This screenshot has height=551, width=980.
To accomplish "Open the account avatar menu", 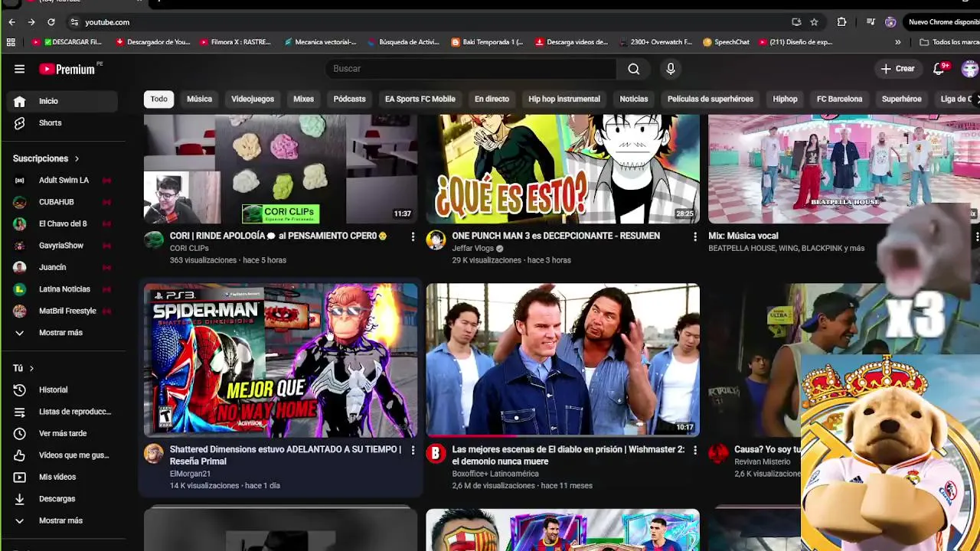I will [x=969, y=69].
